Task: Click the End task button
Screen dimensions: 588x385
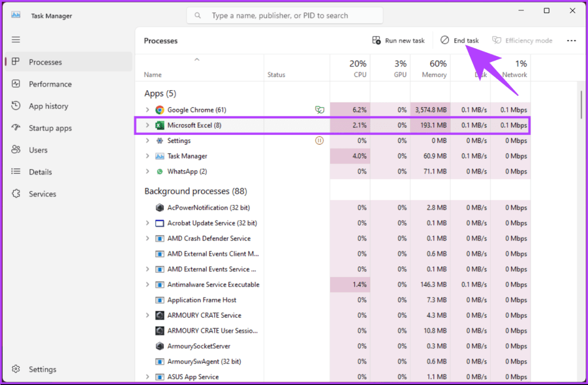Action: 460,41
